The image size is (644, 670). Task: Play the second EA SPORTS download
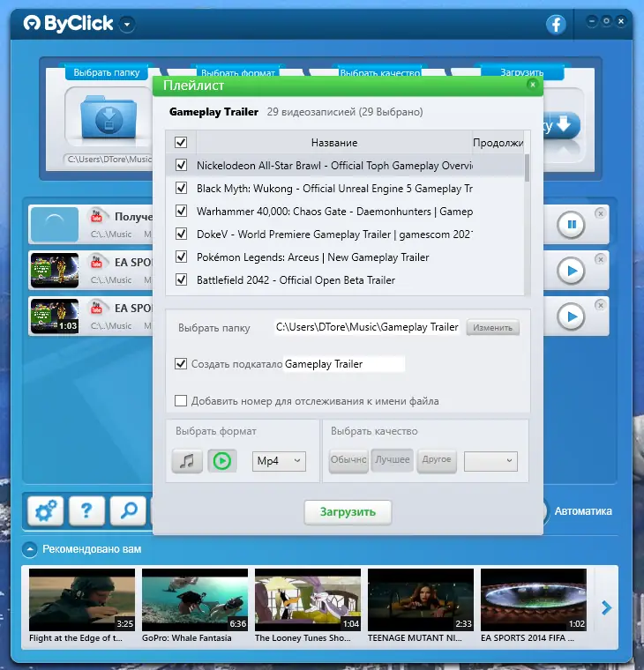point(571,271)
